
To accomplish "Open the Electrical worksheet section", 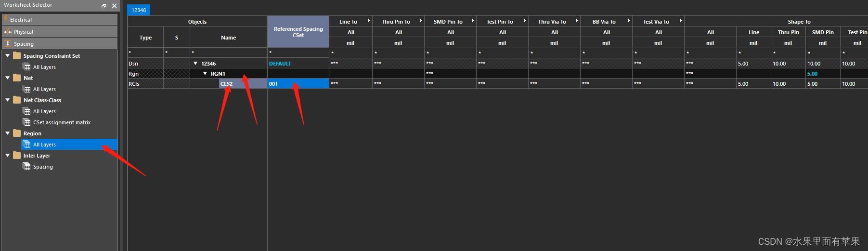I will point(21,20).
